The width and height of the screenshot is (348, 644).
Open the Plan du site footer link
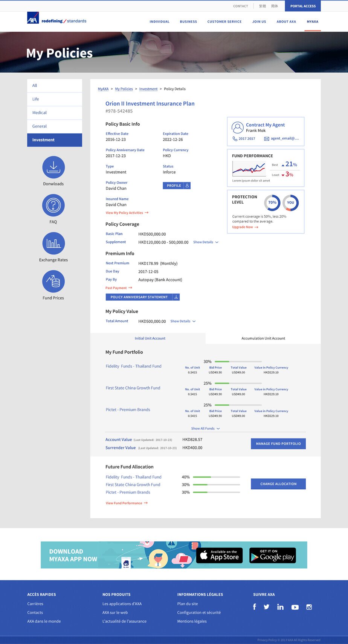coord(188,604)
